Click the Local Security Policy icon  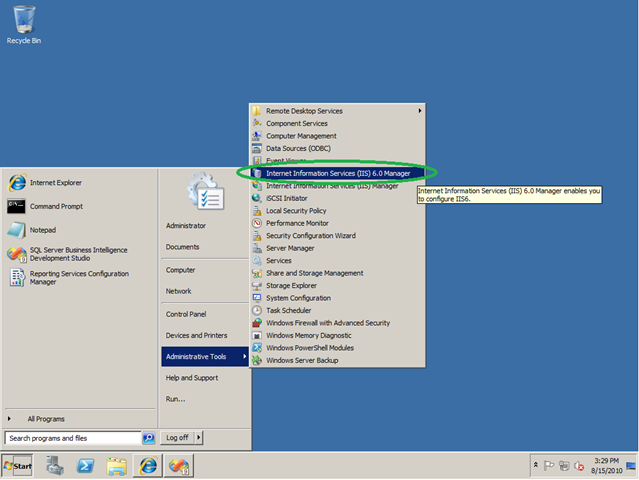click(257, 211)
